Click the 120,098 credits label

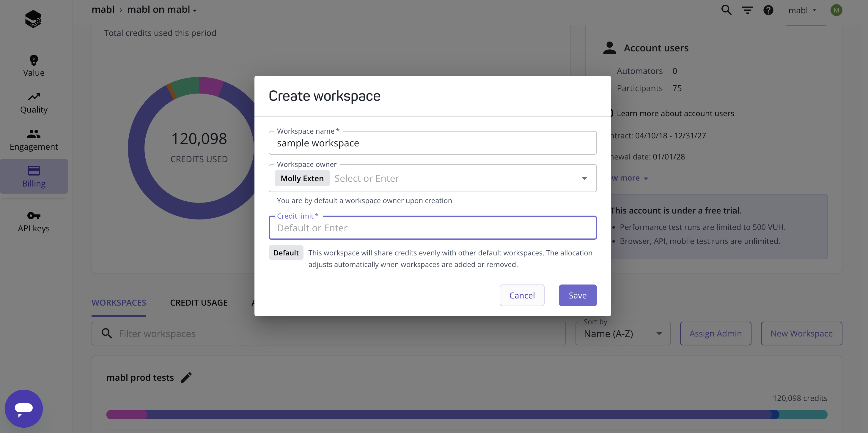click(800, 398)
